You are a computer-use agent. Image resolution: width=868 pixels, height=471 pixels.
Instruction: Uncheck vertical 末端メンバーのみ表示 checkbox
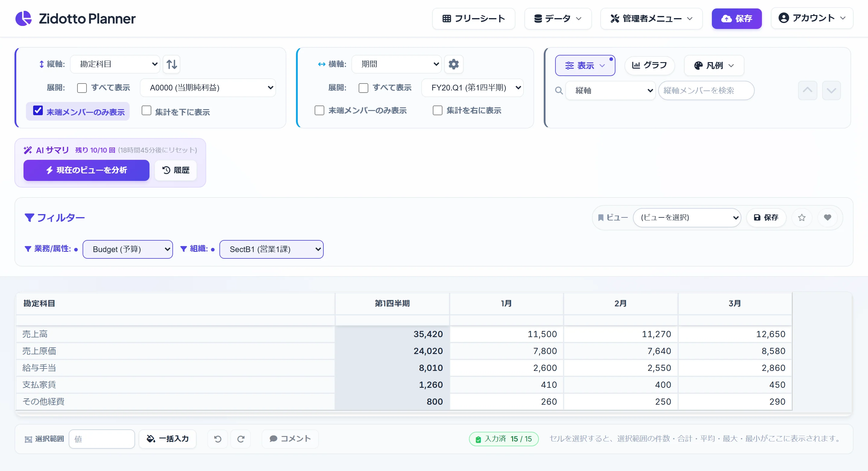tap(38, 110)
